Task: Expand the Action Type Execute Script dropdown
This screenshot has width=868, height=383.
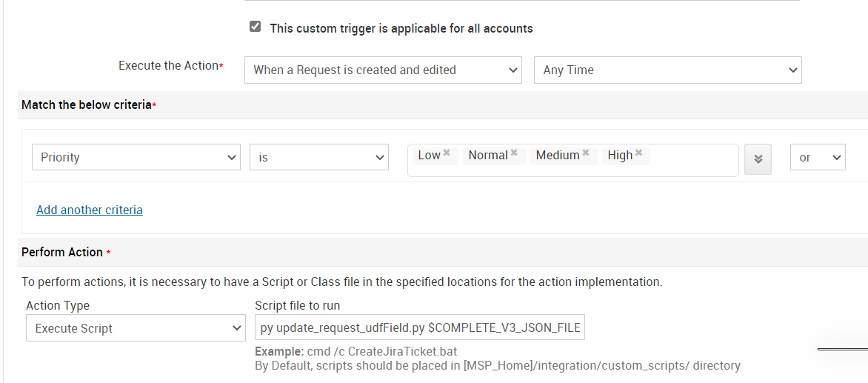Action: (136, 328)
